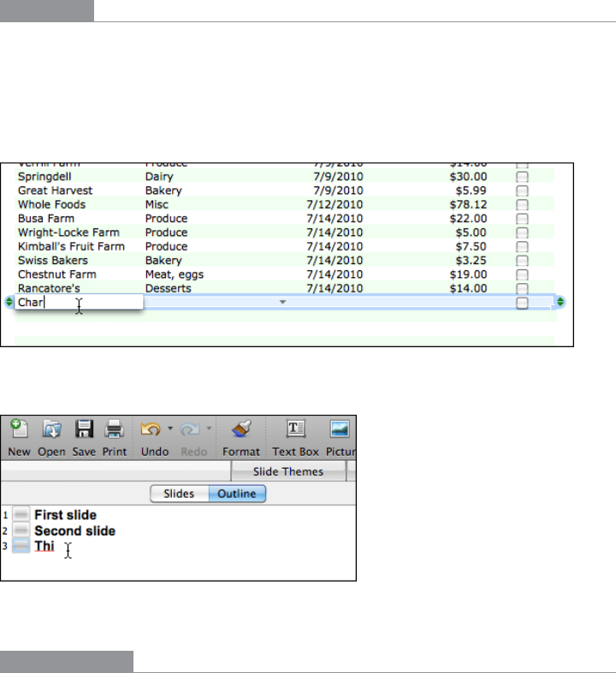Click the Second slide outline title

pos(74,530)
